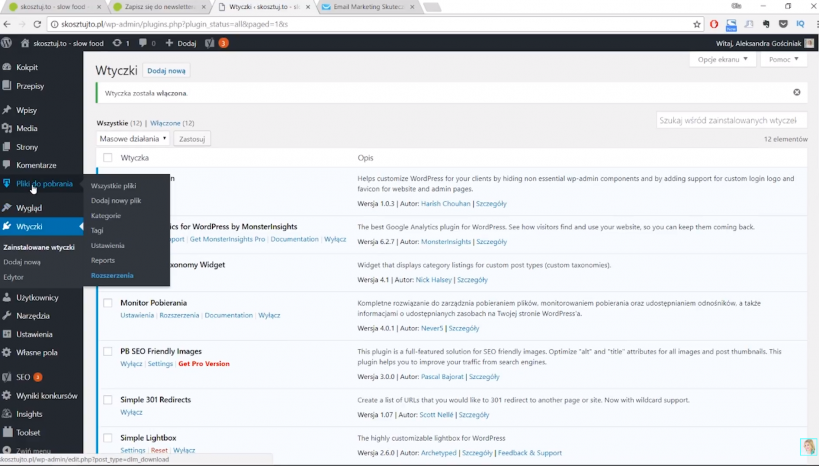Open Wpisy pin icon
819x466 pixels.
tap(7, 110)
